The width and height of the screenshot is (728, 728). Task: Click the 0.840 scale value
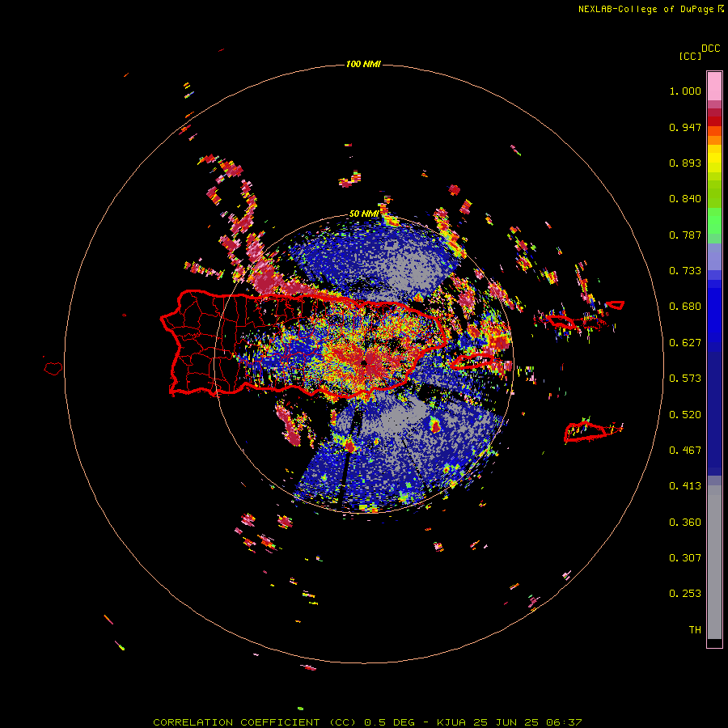pyautogui.click(x=685, y=199)
